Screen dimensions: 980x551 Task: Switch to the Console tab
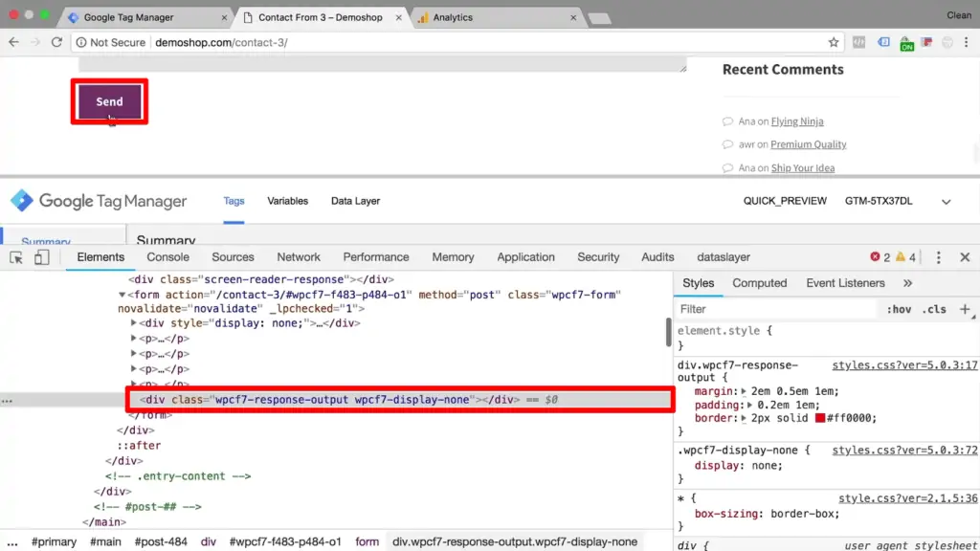click(167, 256)
